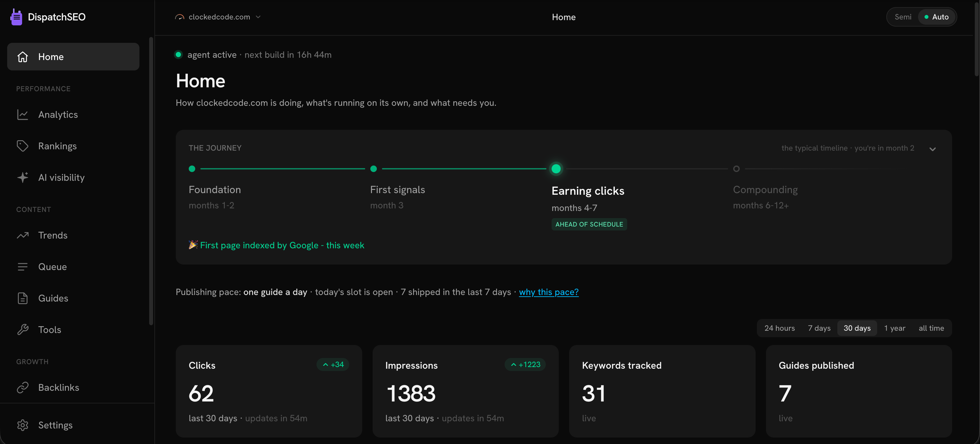The width and height of the screenshot is (980, 444).
Task: Click the 7 shipped in last 7 days text
Action: tap(456, 292)
